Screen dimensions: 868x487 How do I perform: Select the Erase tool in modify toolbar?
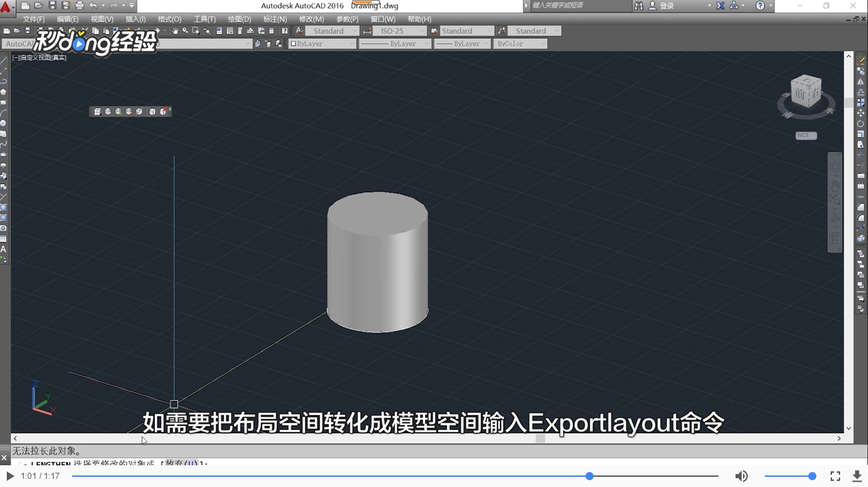[x=861, y=60]
